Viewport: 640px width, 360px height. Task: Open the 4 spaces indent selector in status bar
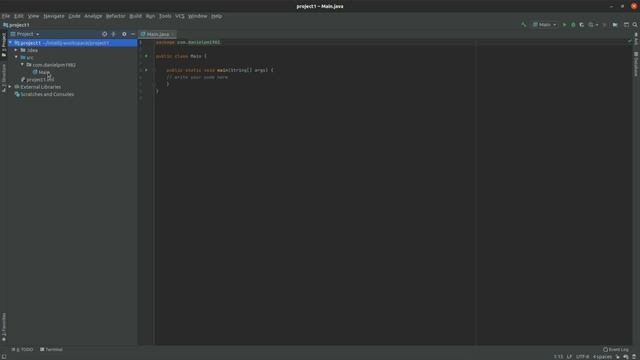(x=602, y=357)
